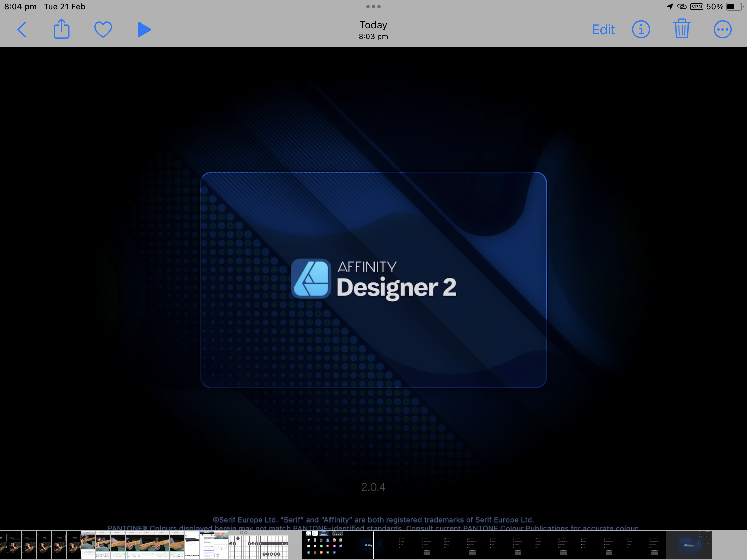The image size is (747, 560).
Task: Select the home screen app grid thumbnail
Action: pyautogui.click(x=323, y=545)
